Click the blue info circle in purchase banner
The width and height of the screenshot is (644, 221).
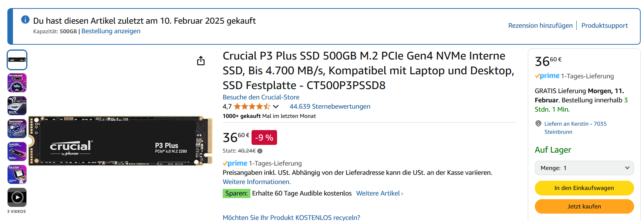coord(25,20)
